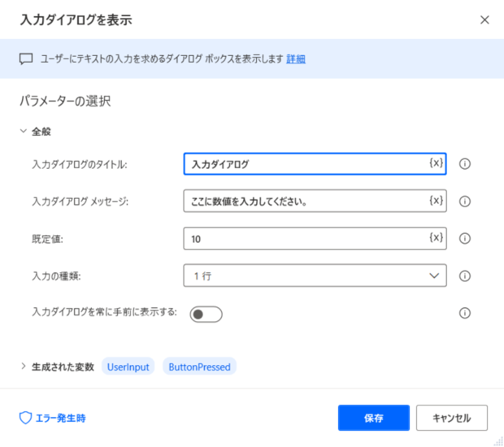Viewport: 504px width, 447px height.
Task: Click variable picker in dialog title field
Action: [437, 163]
